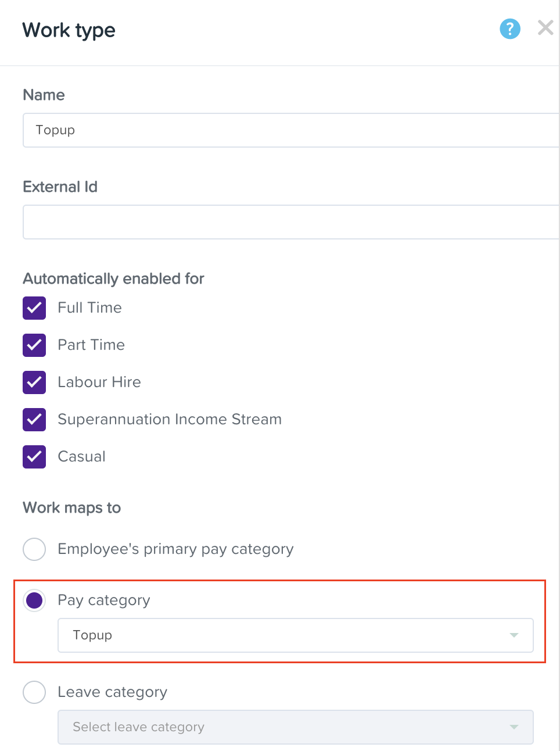Uncheck the Casual option

[34, 457]
